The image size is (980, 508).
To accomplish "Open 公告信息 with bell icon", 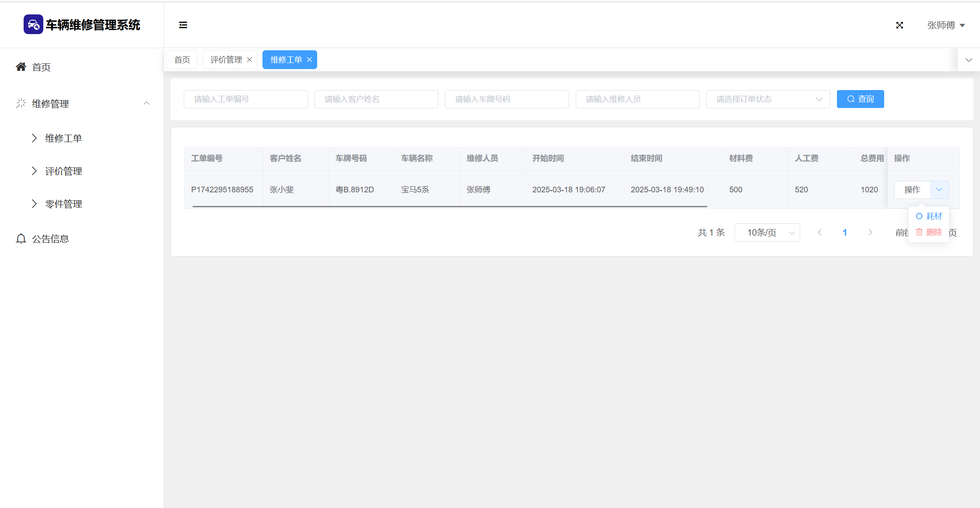I will 50,239.
